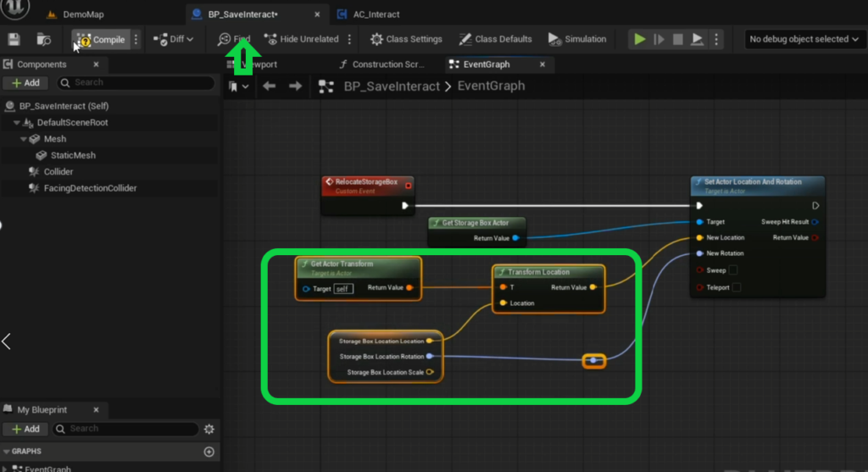This screenshot has height=472, width=868.
Task: Click RelocateStorageBox execution output pin
Action: pyautogui.click(x=404, y=206)
